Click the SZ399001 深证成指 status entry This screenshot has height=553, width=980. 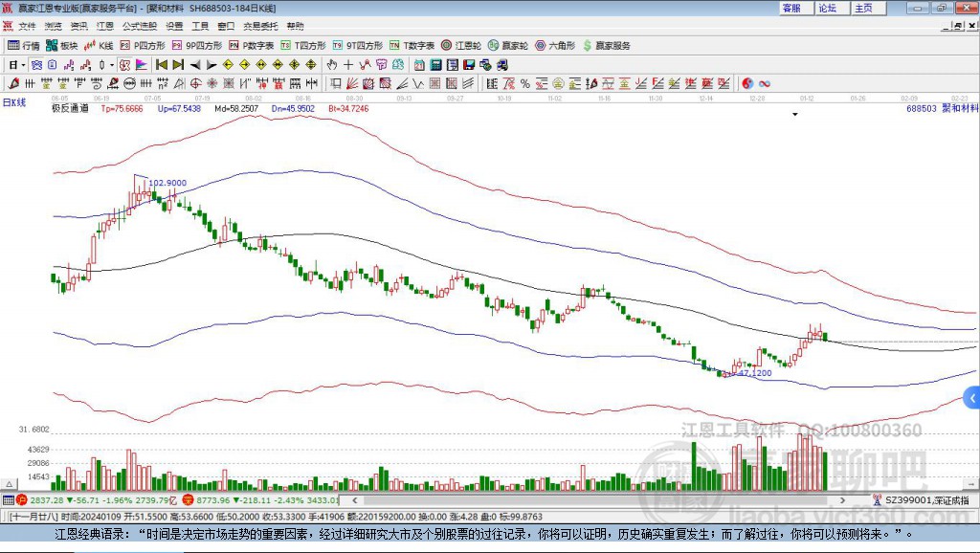pyautogui.click(x=927, y=500)
